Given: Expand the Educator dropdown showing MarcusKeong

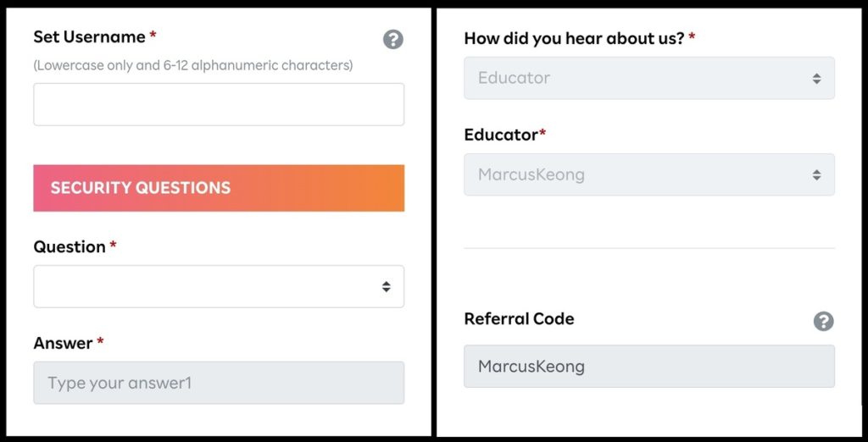Looking at the screenshot, I should point(649,174).
